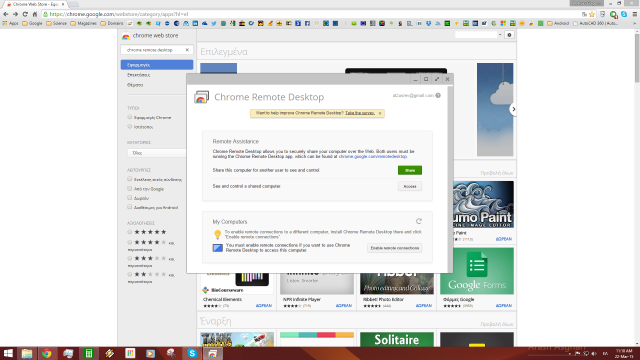Select the first radio button under ΤΥΠΟΙ
Image resolution: width=640 pixels, height=360 pixels.
130,117
